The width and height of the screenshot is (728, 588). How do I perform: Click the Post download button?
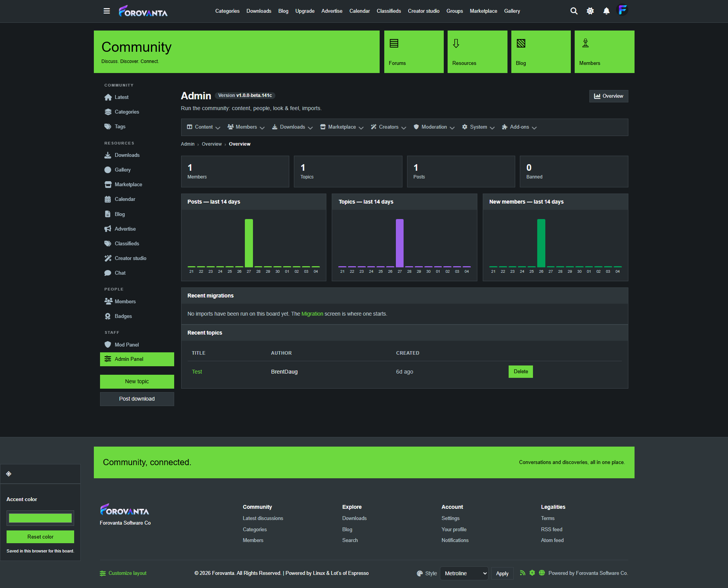(x=137, y=399)
